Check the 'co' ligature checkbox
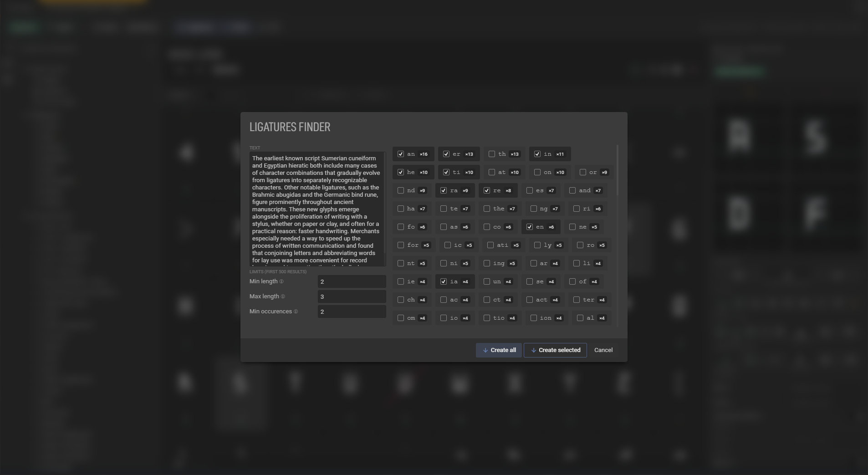 (487, 227)
